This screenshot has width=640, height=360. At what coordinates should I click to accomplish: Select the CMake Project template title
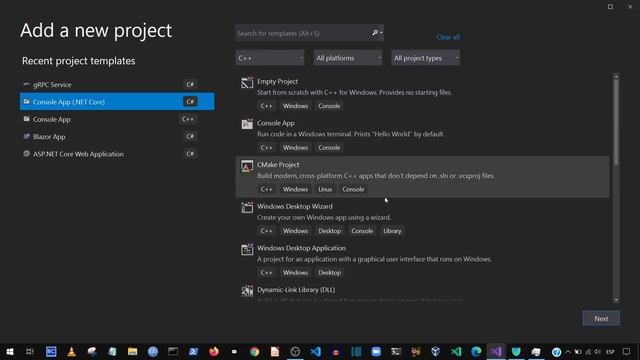pos(278,164)
